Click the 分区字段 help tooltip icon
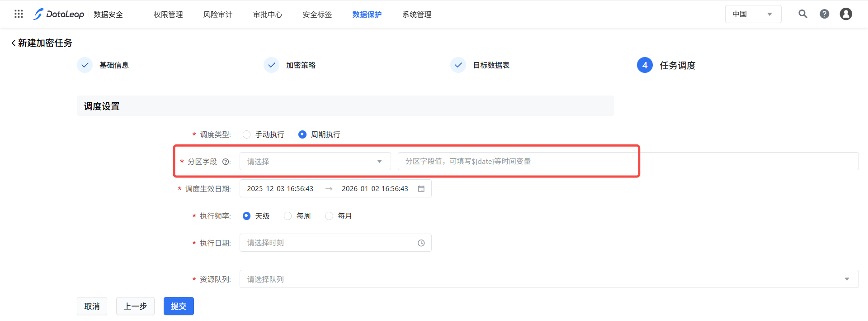Image resolution: width=868 pixels, height=321 pixels. (x=225, y=162)
